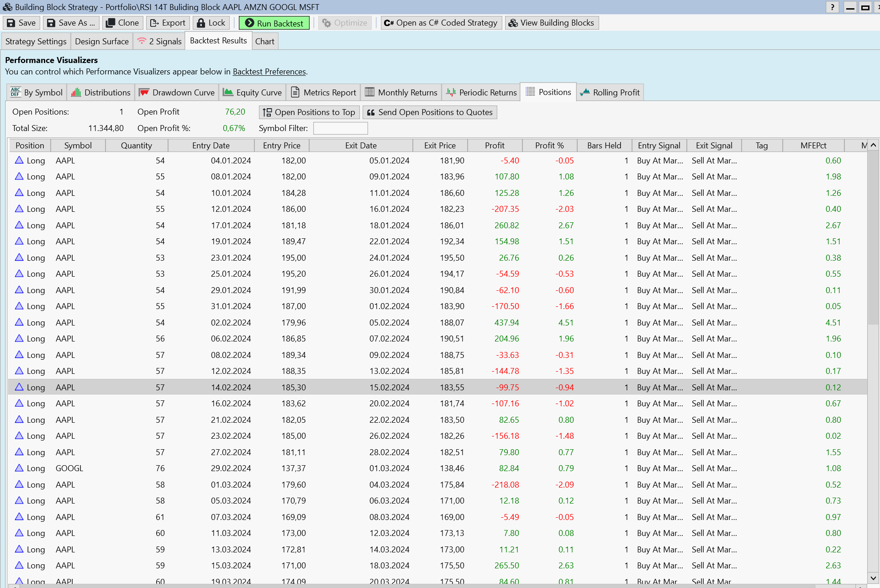Click Open Positions to Top button
Screen dimensions: 880x588
[309, 112]
